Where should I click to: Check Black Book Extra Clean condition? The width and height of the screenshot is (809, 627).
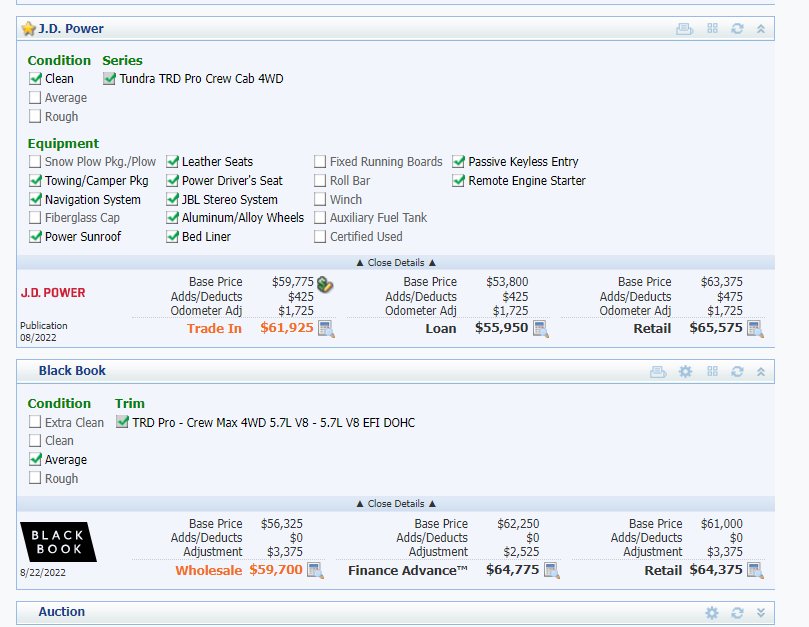click(x=35, y=422)
